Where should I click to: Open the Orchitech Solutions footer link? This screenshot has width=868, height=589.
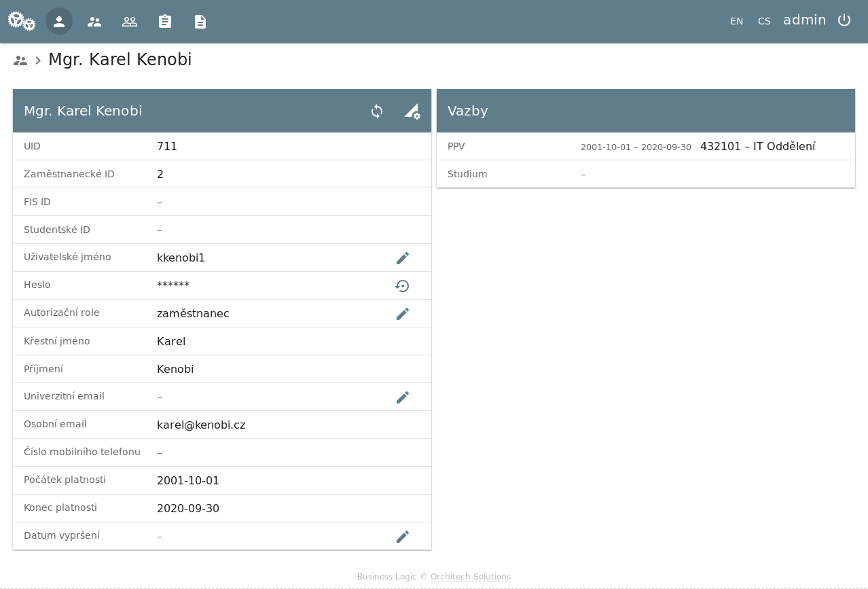click(470, 577)
